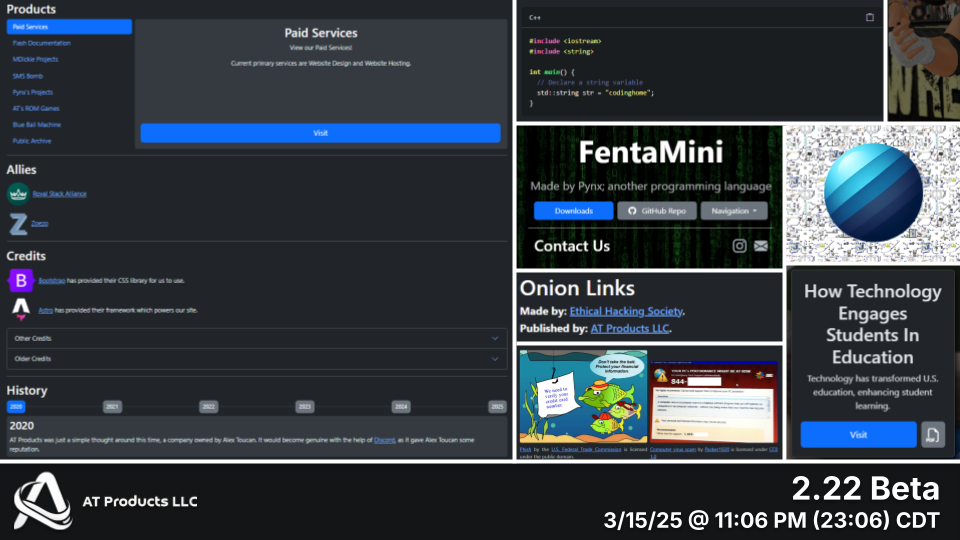This screenshot has width=960, height=540.
Task: Click the Zoezo Z logo
Action: 18,223
